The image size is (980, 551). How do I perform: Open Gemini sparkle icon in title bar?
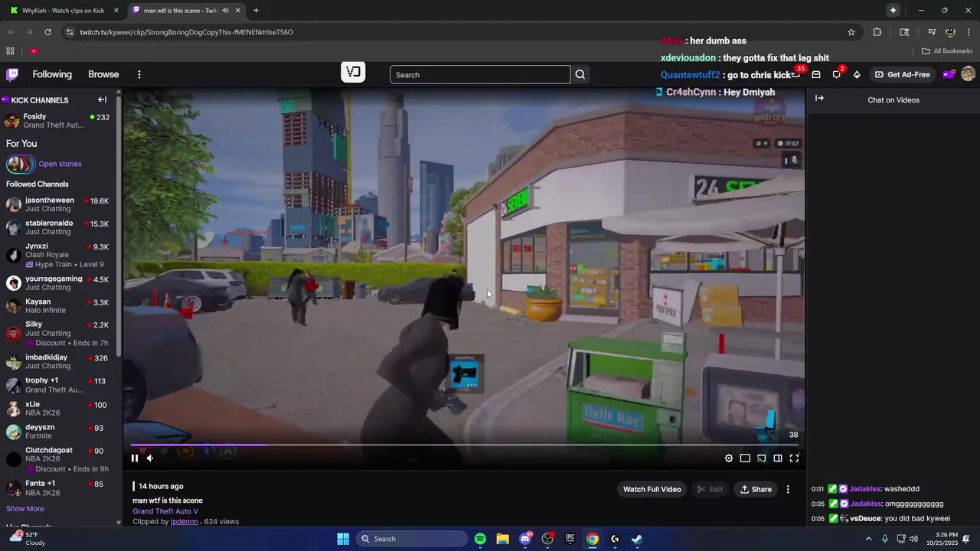point(893,11)
